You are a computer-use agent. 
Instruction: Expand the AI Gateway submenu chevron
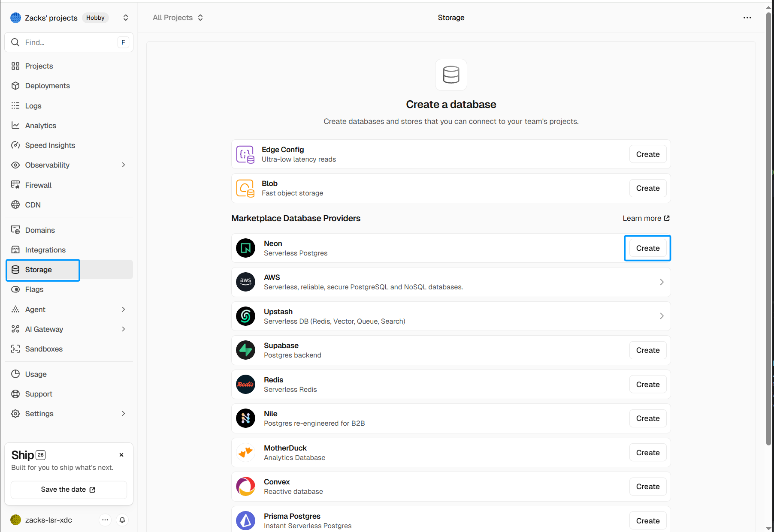tap(124, 329)
